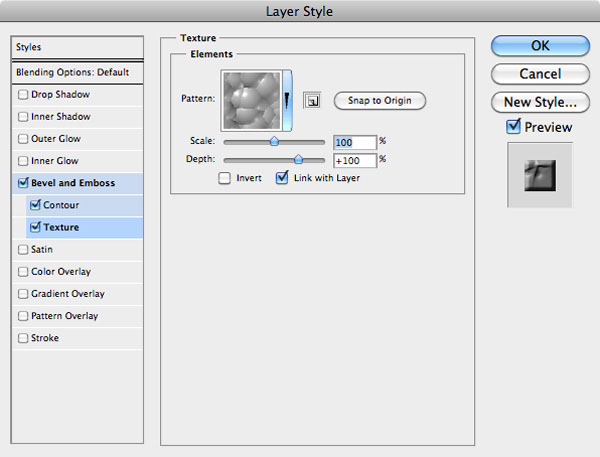Click the bubble pattern swatch thumbnail

[254, 100]
